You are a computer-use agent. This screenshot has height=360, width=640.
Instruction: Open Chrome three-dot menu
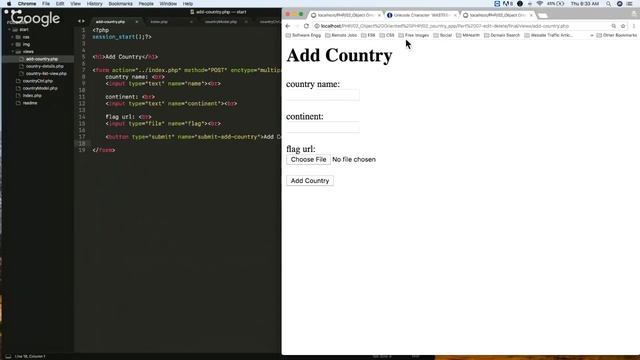[634, 26]
